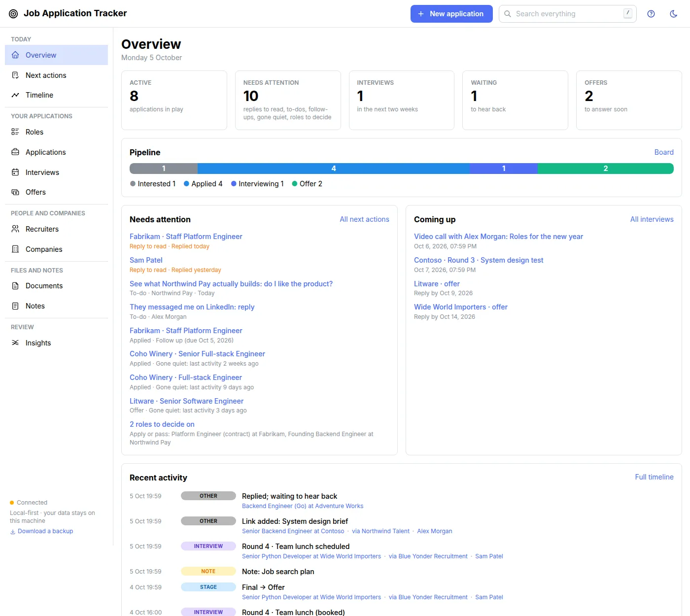690x616 pixels.
Task: Open 2 roles to decide on
Action: [x=162, y=424]
